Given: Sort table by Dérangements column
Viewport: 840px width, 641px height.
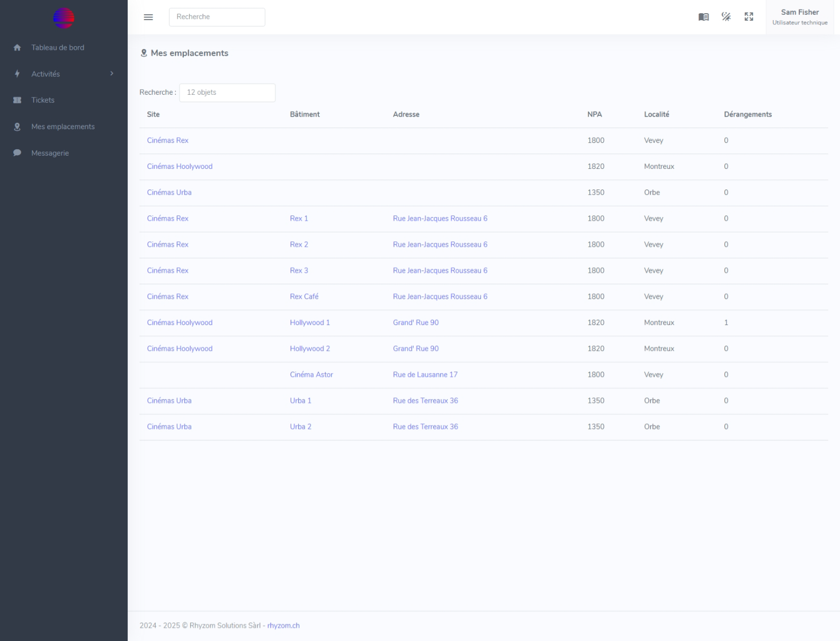Looking at the screenshot, I should click(x=747, y=114).
